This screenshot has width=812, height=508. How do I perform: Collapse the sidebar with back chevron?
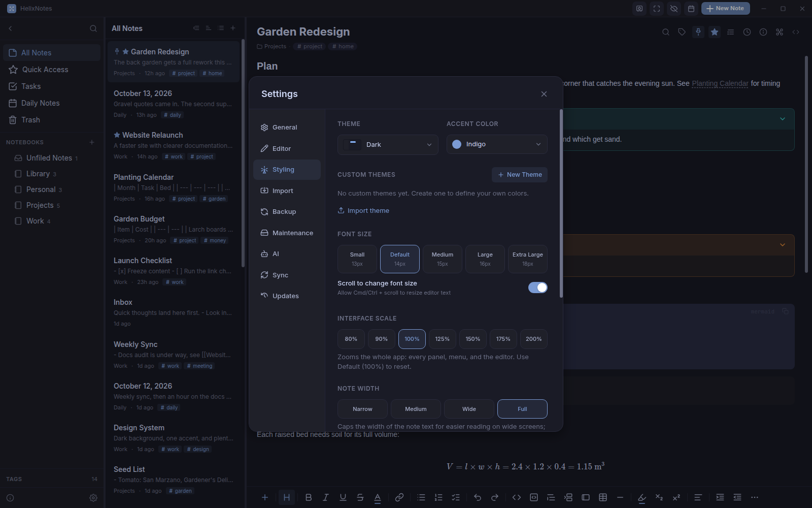point(10,28)
